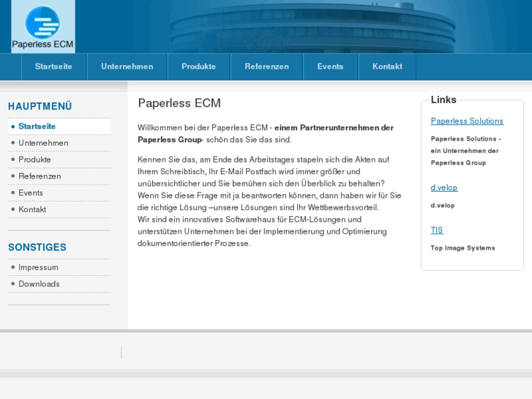
Task: Follow the d.velop link
Action: click(x=444, y=187)
